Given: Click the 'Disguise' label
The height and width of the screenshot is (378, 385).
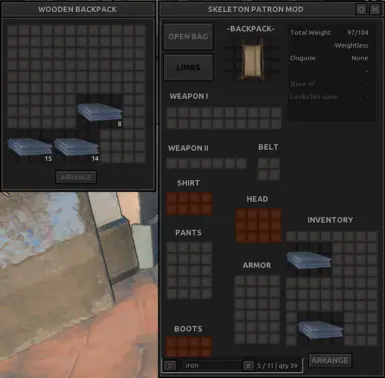Looking at the screenshot, I should point(303,58).
